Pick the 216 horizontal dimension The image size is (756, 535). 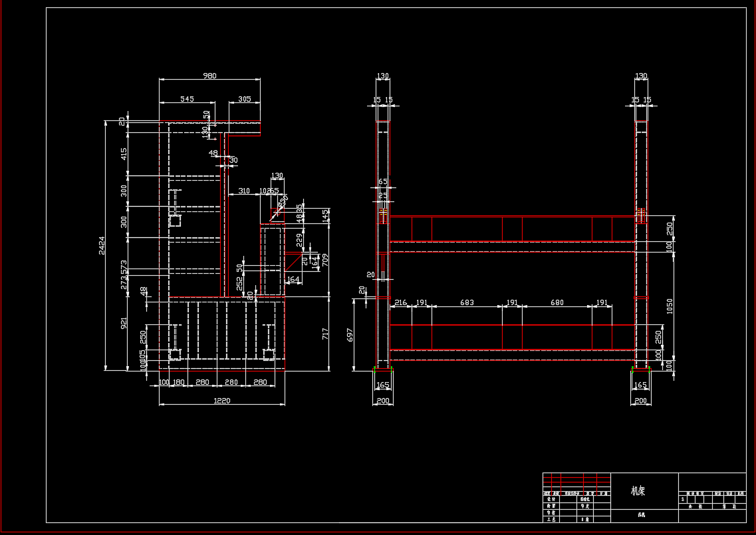tap(400, 303)
